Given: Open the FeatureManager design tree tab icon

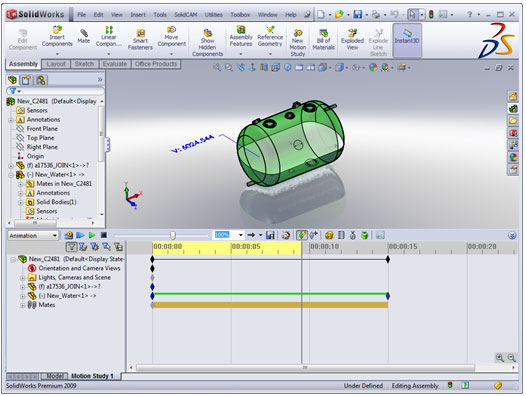Looking at the screenshot, I should pos(12,80).
